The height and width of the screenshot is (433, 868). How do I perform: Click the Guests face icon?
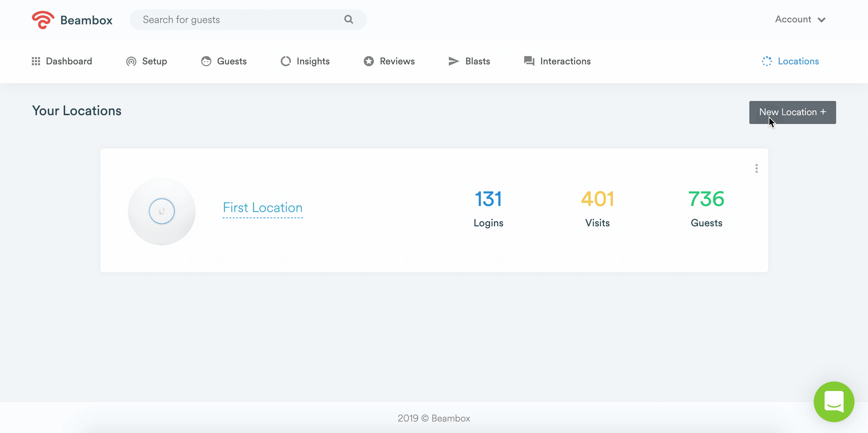point(206,61)
